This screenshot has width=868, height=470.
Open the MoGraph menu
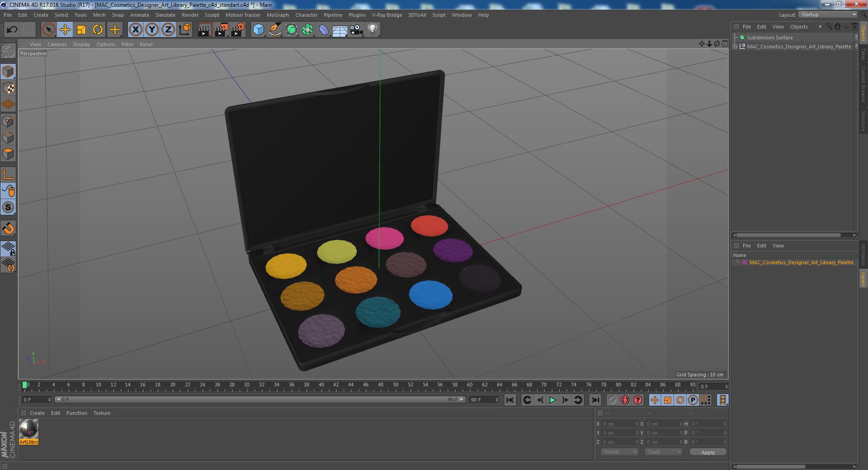point(278,15)
